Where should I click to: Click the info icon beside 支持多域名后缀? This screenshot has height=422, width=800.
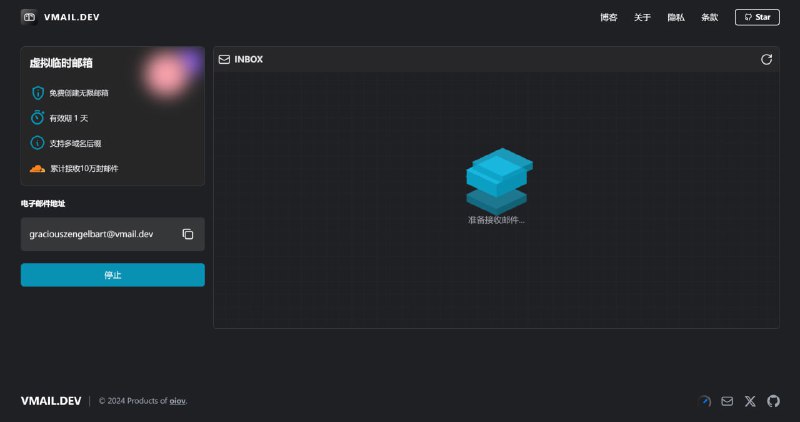[x=37, y=143]
